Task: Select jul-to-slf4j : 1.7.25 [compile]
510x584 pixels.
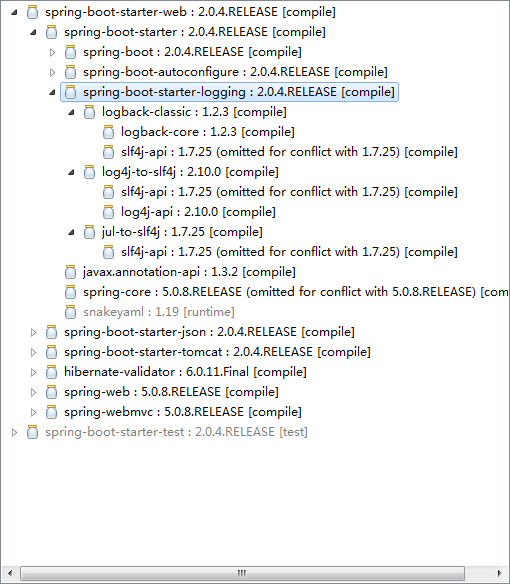Action: [182, 232]
